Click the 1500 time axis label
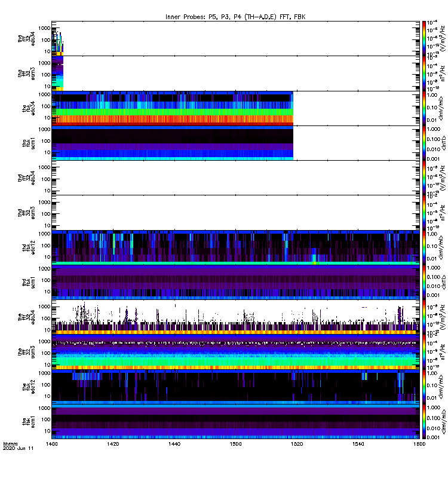448x478 pixels. tap(235, 444)
